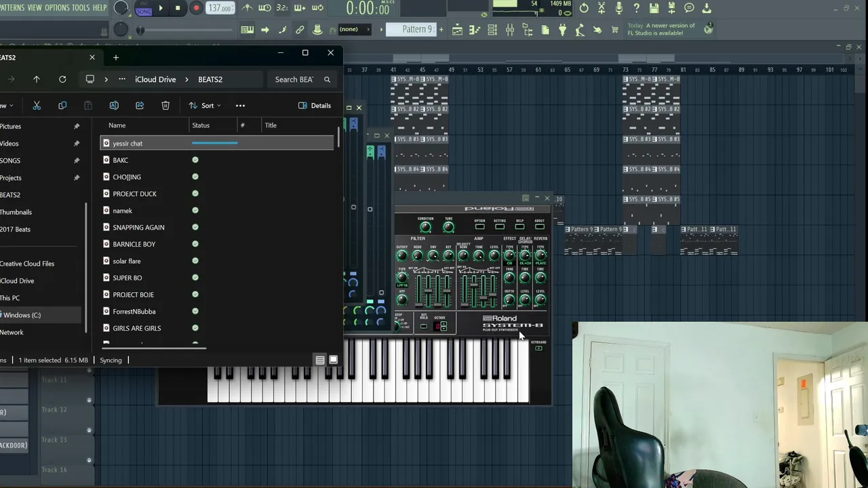Open the undo history icon
The image size is (868, 488).
pos(584,8)
